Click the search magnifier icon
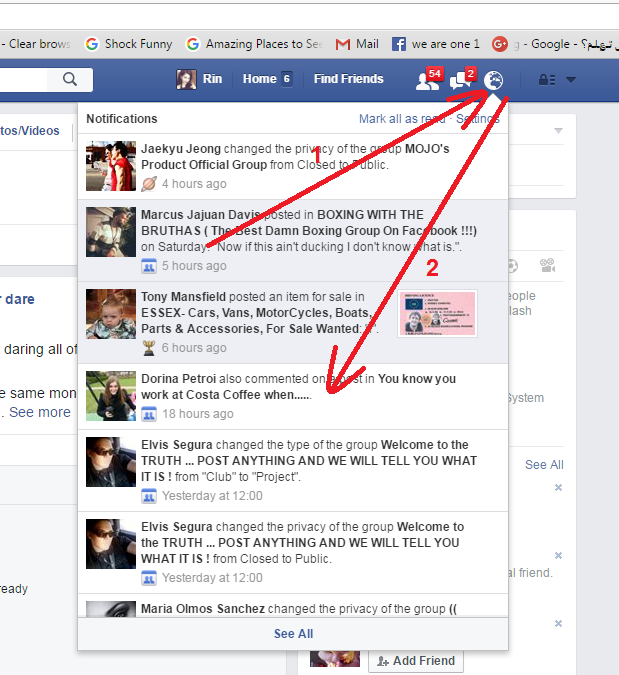The width and height of the screenshot is (619, 675). pos(70,80)
